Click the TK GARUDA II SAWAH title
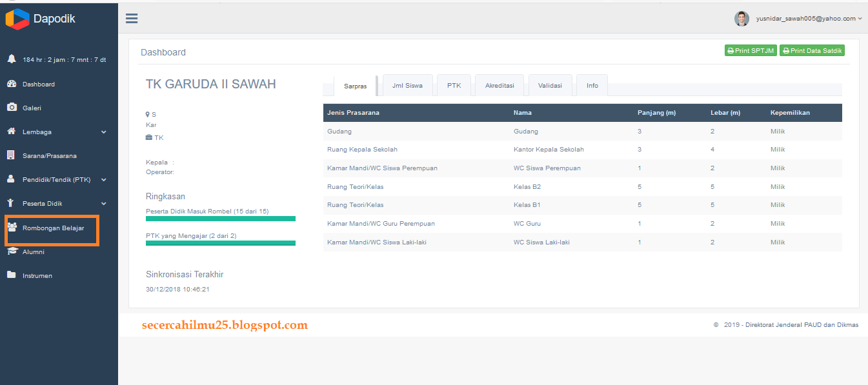Viewport: 868px width, 385px height. coord(211,84)
